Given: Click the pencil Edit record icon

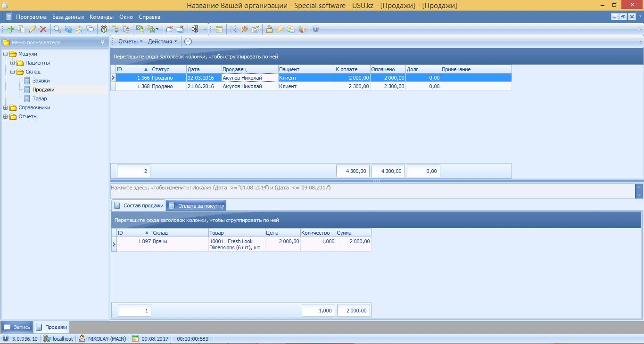Looking at the screenshot, I should 33,29.
